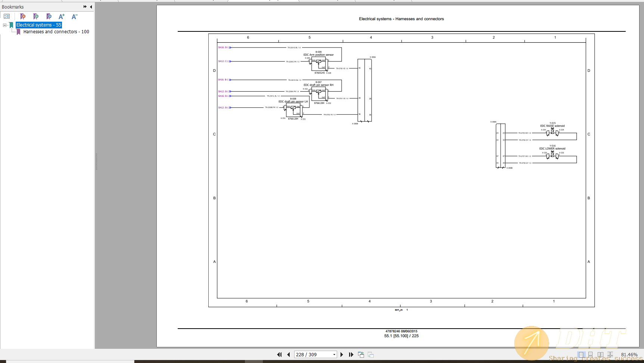Decrease bookmark text size with A-
Screen dimensions: 644x363
tap(74, 16)
